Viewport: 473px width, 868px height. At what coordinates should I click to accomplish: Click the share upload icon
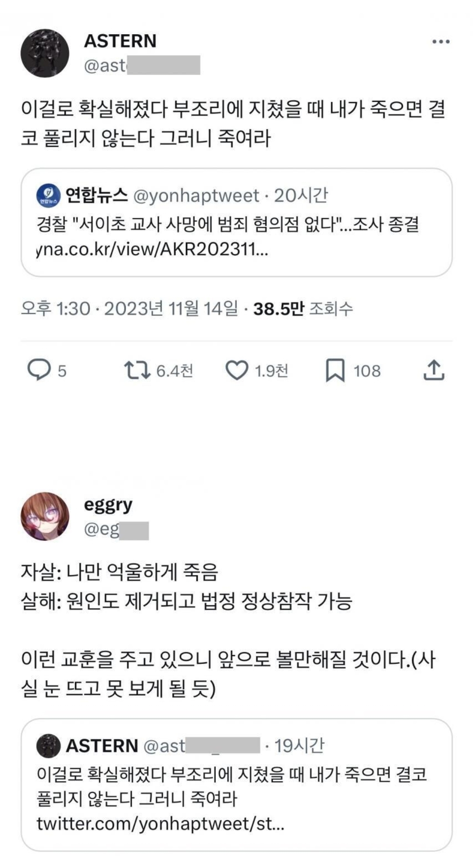[434, 370]
